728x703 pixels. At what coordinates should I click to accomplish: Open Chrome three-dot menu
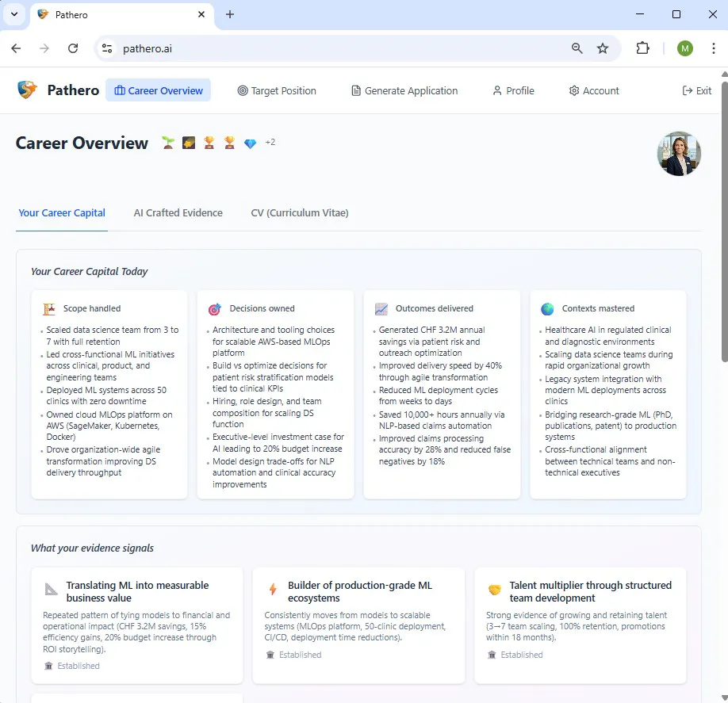click(713, 48)
